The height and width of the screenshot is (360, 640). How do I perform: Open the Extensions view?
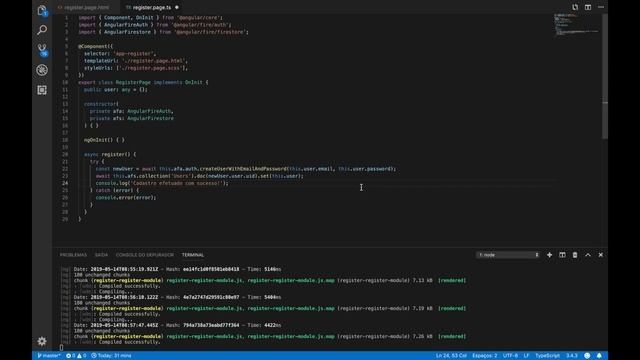click(x=42, y=90)
